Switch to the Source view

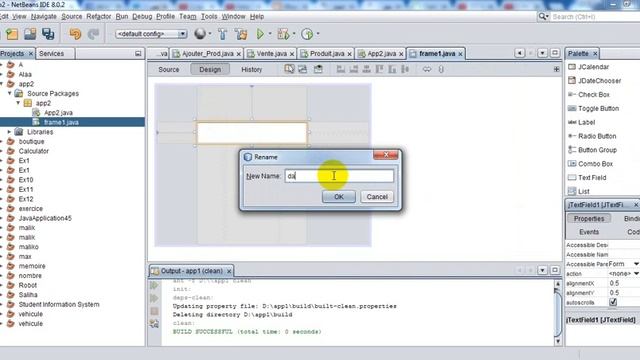pos(169,69)
